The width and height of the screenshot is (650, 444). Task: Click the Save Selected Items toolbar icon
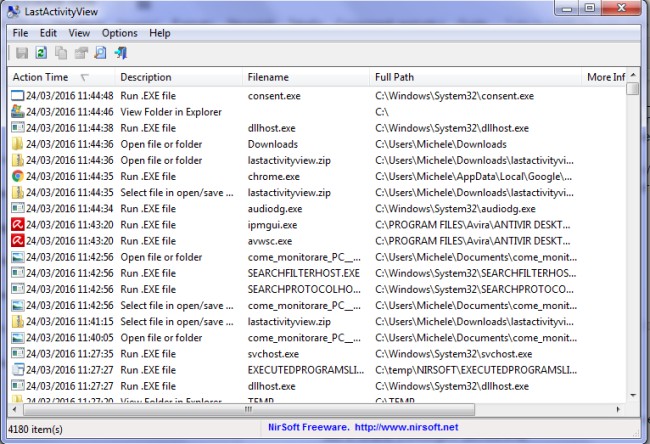(22, 53)
